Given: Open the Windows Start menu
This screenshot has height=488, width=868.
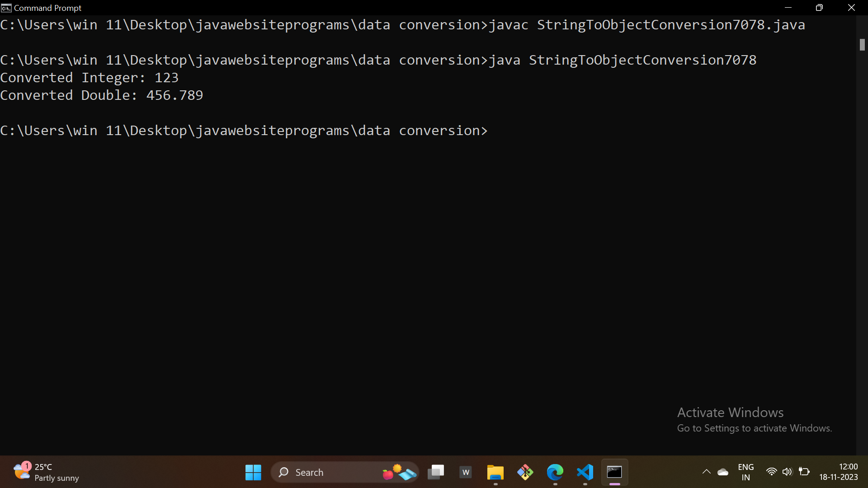Looking at the screenshot, I should pos(253,472).
